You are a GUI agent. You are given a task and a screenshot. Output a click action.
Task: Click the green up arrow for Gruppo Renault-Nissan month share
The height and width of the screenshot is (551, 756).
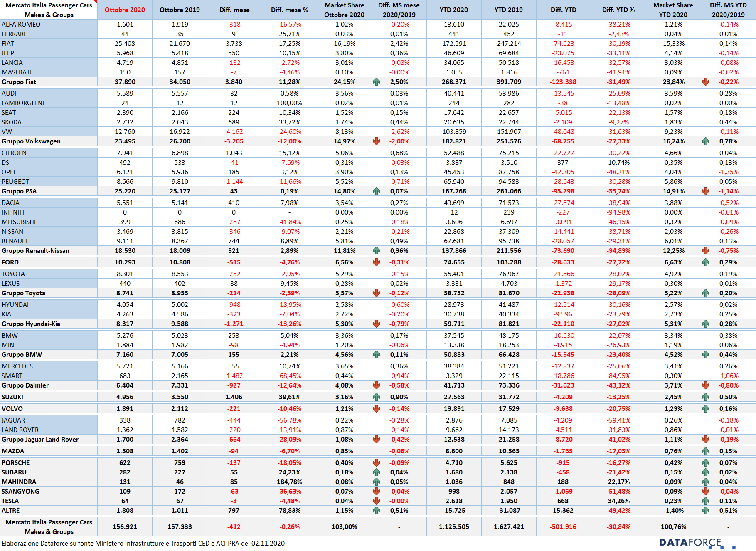377,251
